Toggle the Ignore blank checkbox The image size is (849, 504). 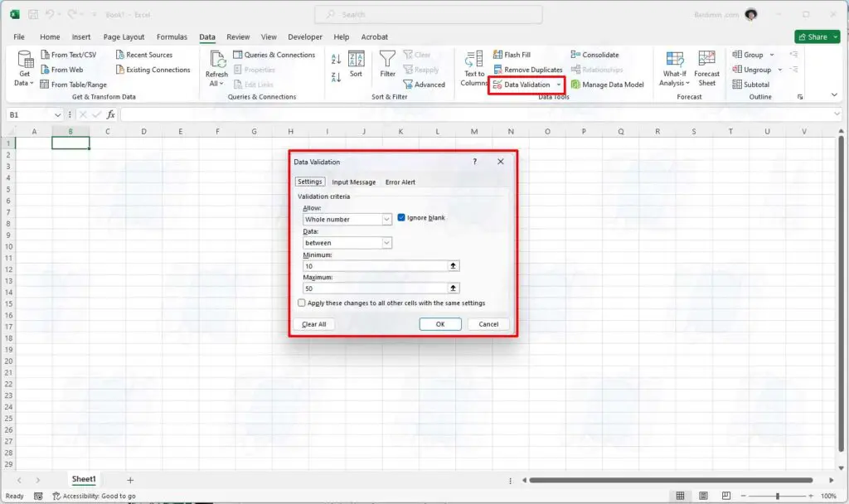click(401, 218)
